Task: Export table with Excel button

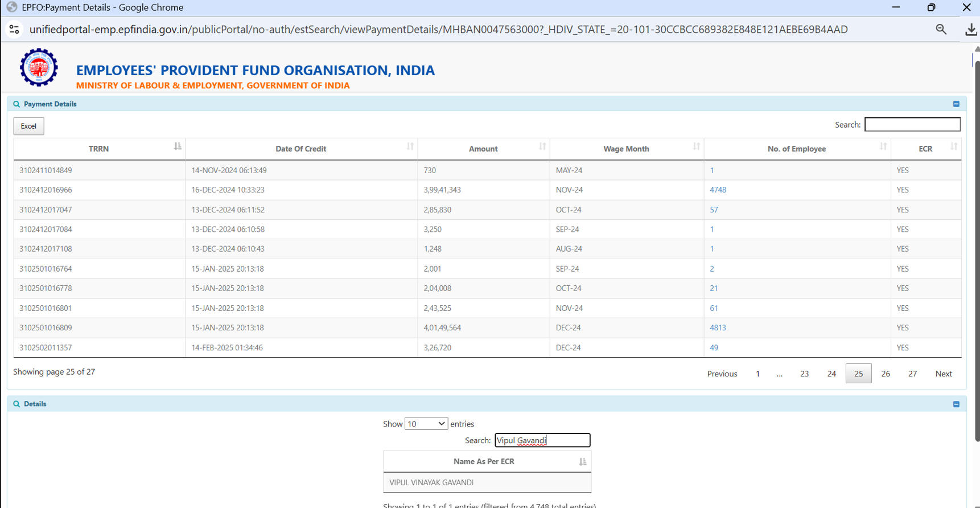Action: click(28, 126)
